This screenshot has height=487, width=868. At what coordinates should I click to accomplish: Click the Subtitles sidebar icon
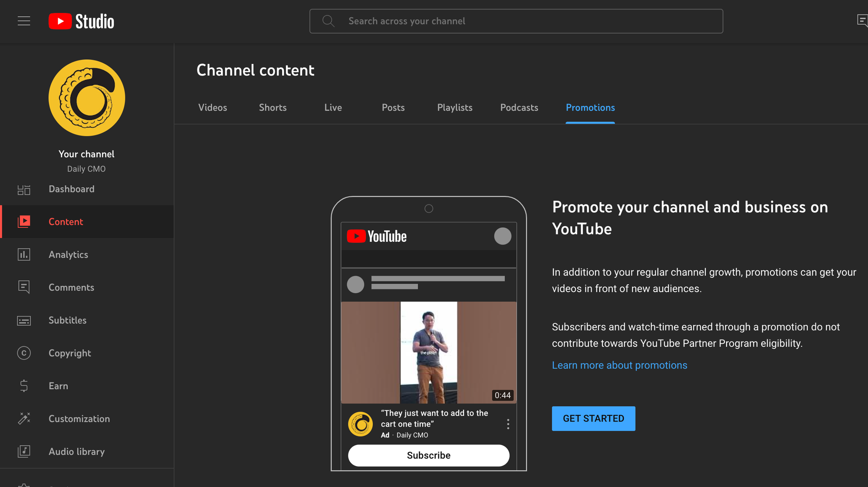click(24, 321)
